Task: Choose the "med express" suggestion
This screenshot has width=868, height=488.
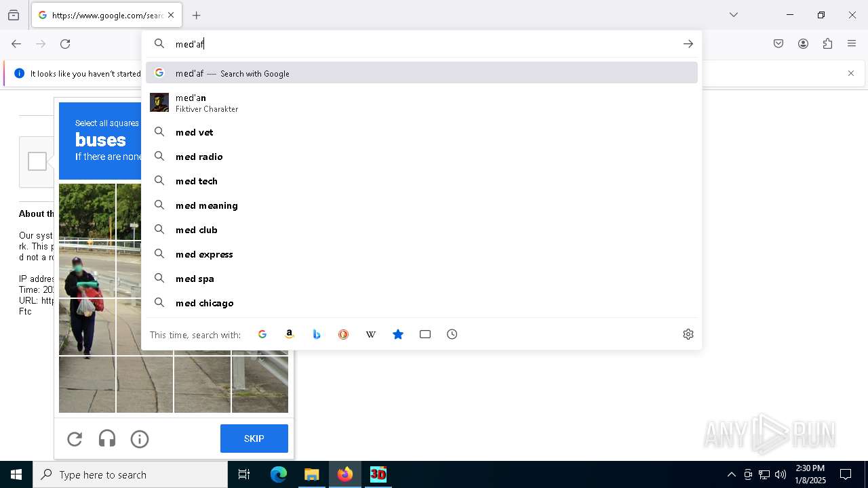Action: click(422, 254)
